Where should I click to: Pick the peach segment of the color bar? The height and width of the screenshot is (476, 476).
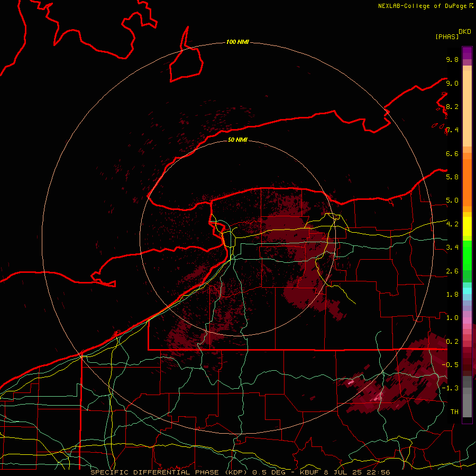(467, 108)
